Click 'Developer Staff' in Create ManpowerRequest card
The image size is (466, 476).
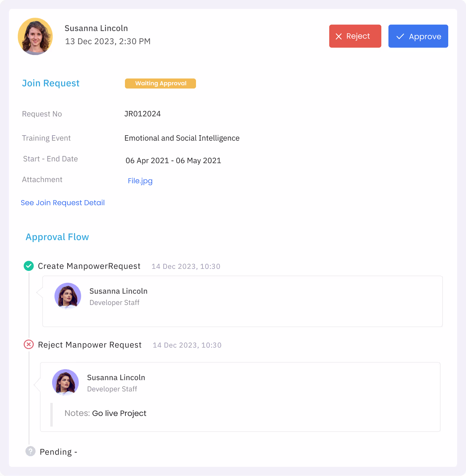(x=114, y=303)
